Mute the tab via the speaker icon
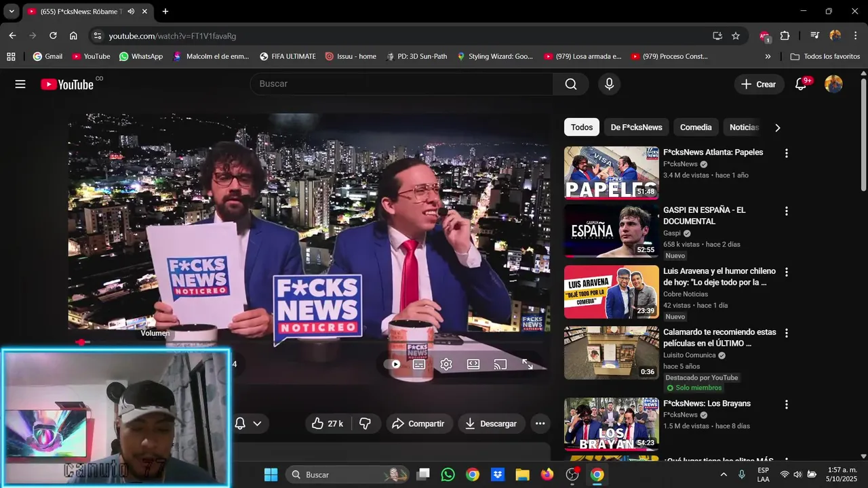Image resolution: width=868 pixels, height=488 pixels. pyautogui.click(x=131, y=12)
